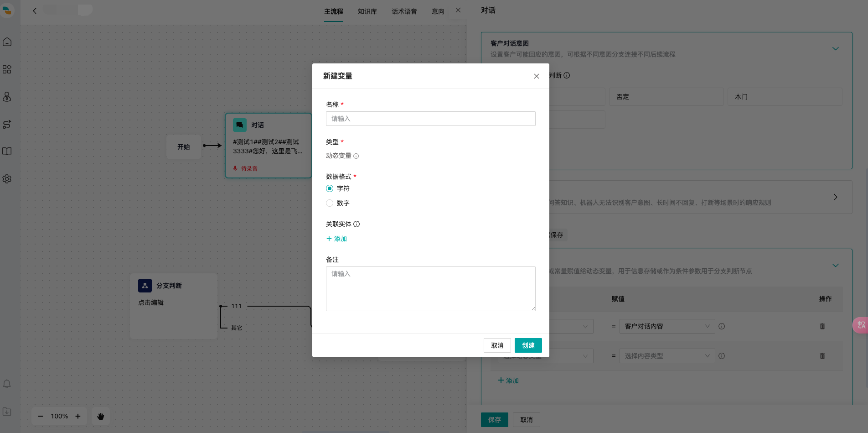Screen dimensions: 868x433
Task: Click the info icon beside 关联实体
Action: [356, 224]
